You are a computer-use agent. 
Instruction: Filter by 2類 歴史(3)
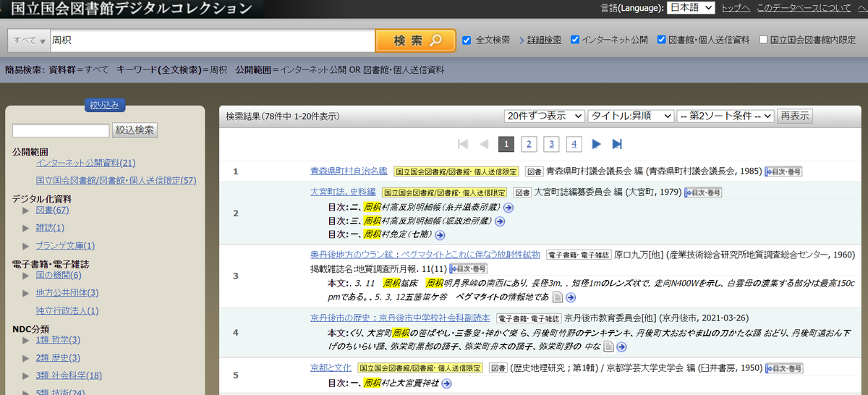58,358
